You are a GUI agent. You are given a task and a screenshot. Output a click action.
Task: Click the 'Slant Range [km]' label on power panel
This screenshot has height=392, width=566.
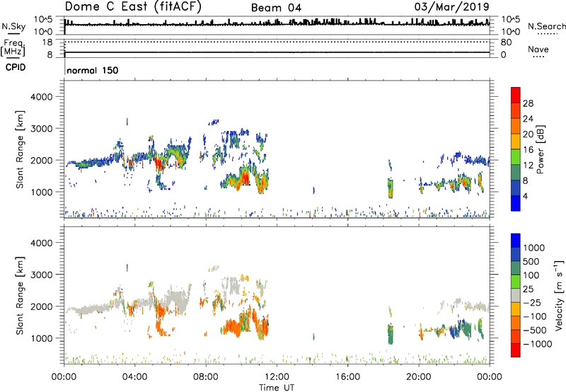point(20,149)
